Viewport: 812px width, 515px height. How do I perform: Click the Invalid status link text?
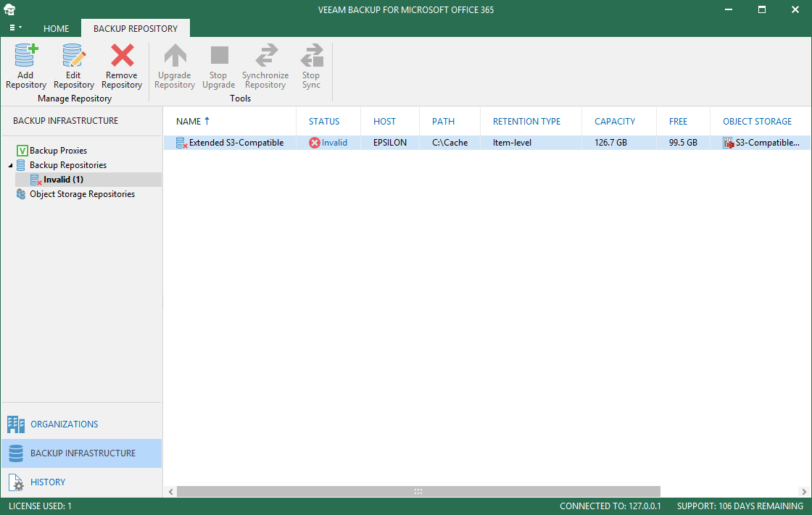[x=334, y=143]
